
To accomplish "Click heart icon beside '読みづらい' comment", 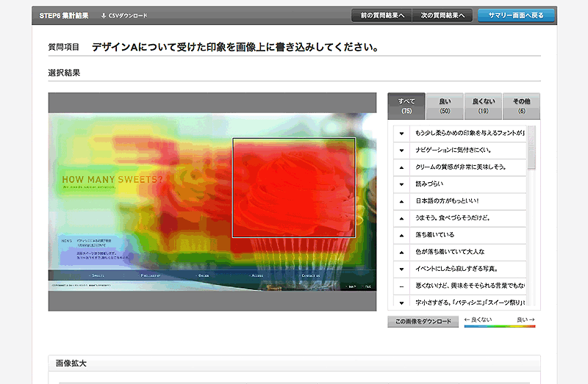I will pyautogui.click(x=401, y=184).
